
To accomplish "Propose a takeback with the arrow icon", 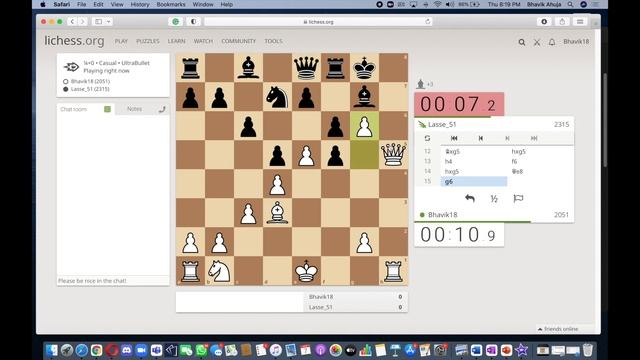I will (x=470, y=198).
